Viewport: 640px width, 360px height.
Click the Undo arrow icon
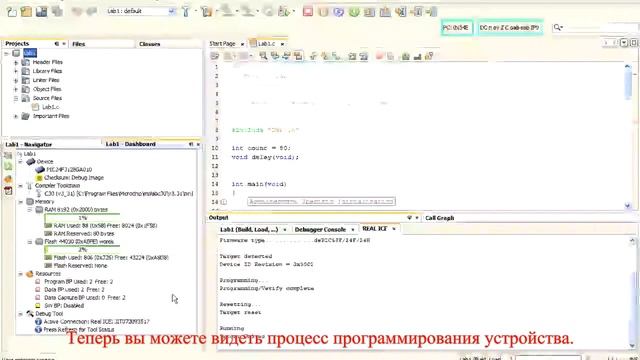click(77, 11)
